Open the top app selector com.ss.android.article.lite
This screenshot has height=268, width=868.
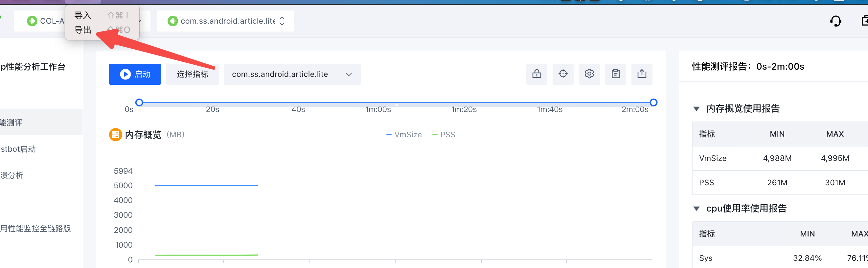(225, 21)
